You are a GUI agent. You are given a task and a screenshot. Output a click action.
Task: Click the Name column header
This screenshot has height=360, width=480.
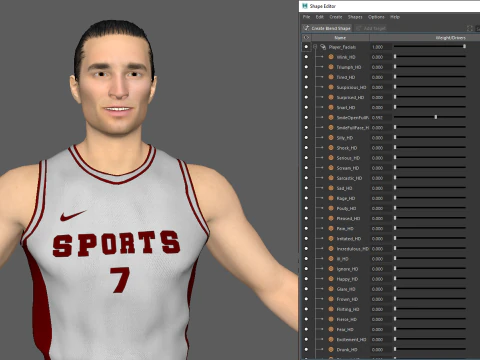[x=340, y=38]
